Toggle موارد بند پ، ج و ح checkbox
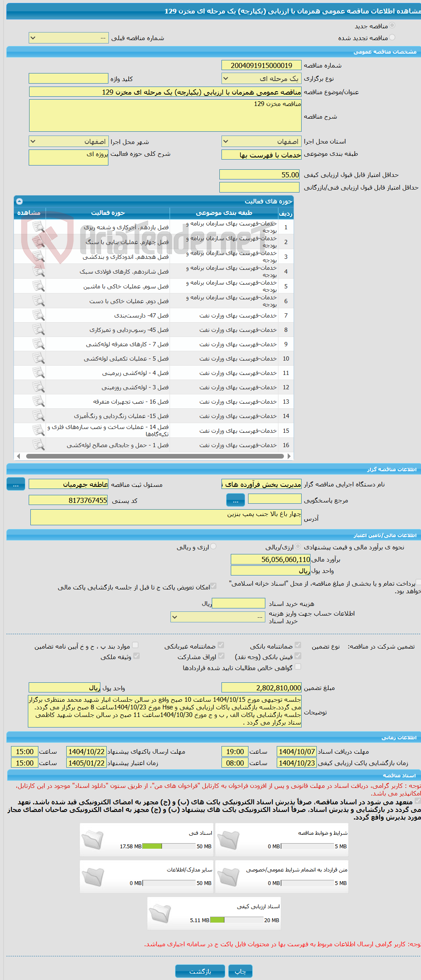This screenshot has width=421, height=980. coord(135,645)
